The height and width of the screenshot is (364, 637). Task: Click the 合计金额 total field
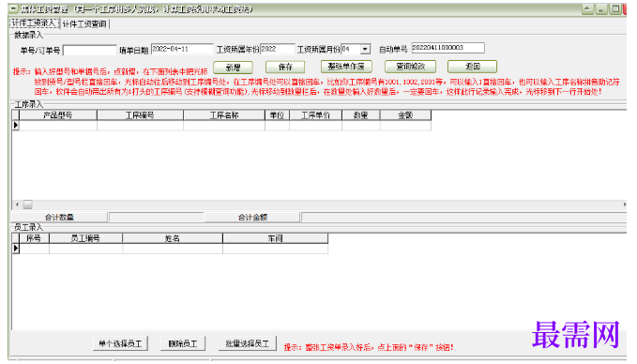pyautogui.click(x=463, y=218)
